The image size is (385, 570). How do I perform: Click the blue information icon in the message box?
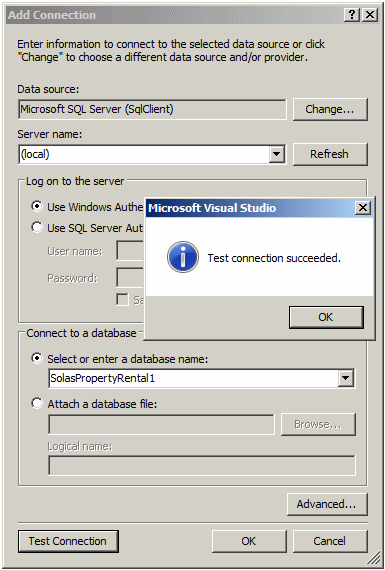point(183,257)
